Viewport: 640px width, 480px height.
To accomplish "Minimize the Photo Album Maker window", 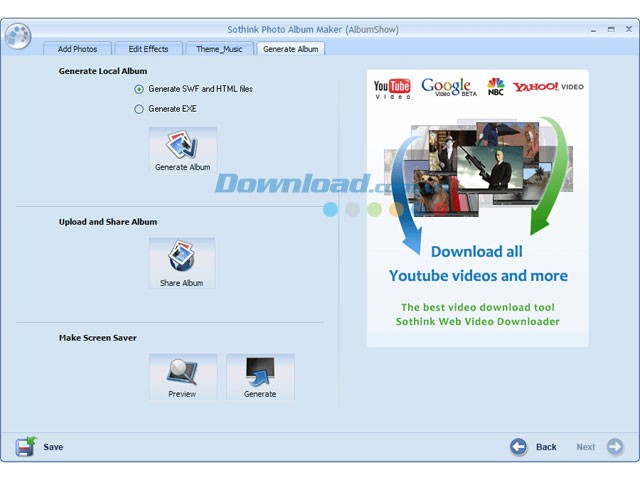I will (593, 30).
